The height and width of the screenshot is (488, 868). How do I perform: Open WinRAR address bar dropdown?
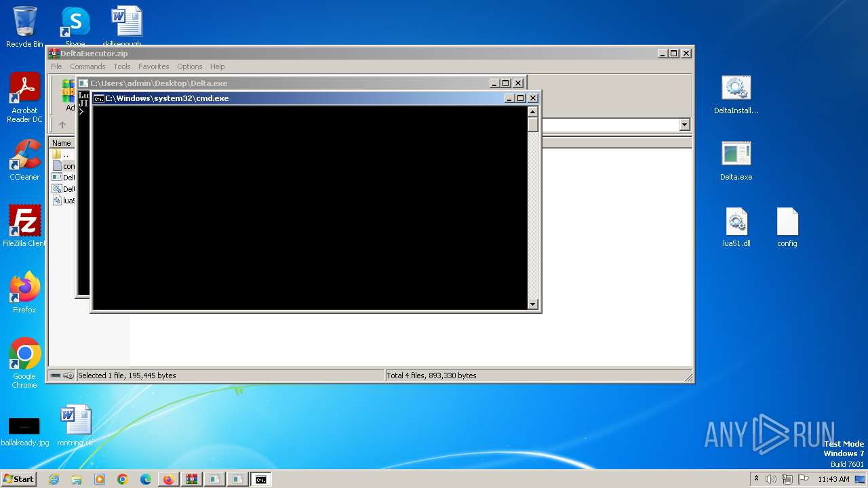684,125
